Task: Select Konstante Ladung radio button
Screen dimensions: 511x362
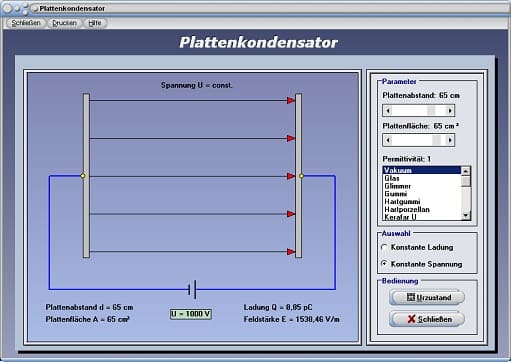Action: (384, 247)
